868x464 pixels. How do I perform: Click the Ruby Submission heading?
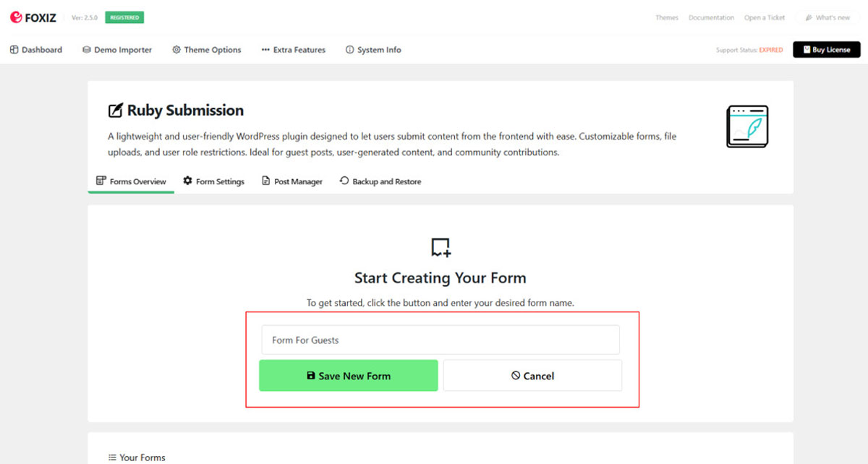[x=176, y=111]
